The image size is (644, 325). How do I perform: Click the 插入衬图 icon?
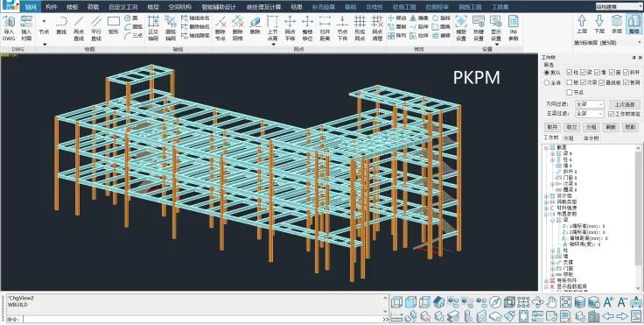[26, 28]
